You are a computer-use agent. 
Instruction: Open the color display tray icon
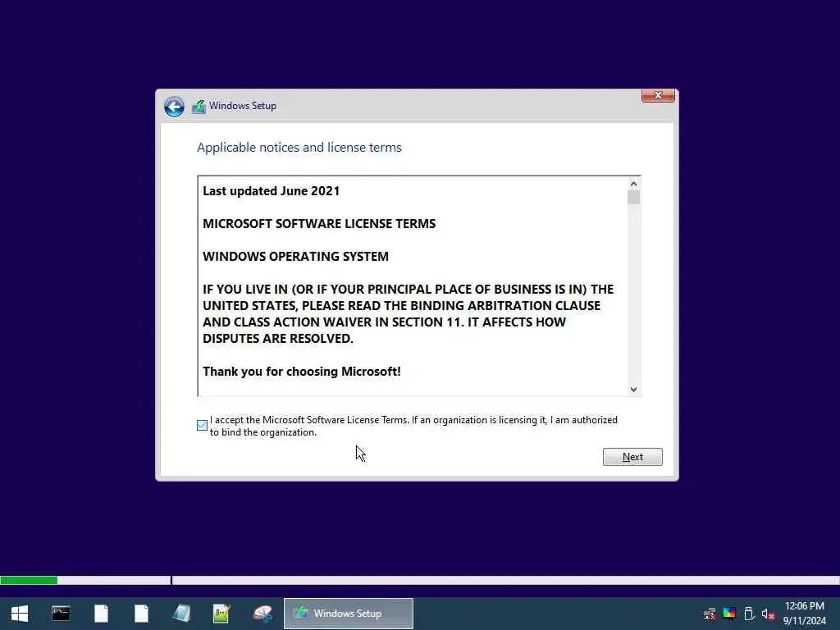tap(729, 614)
